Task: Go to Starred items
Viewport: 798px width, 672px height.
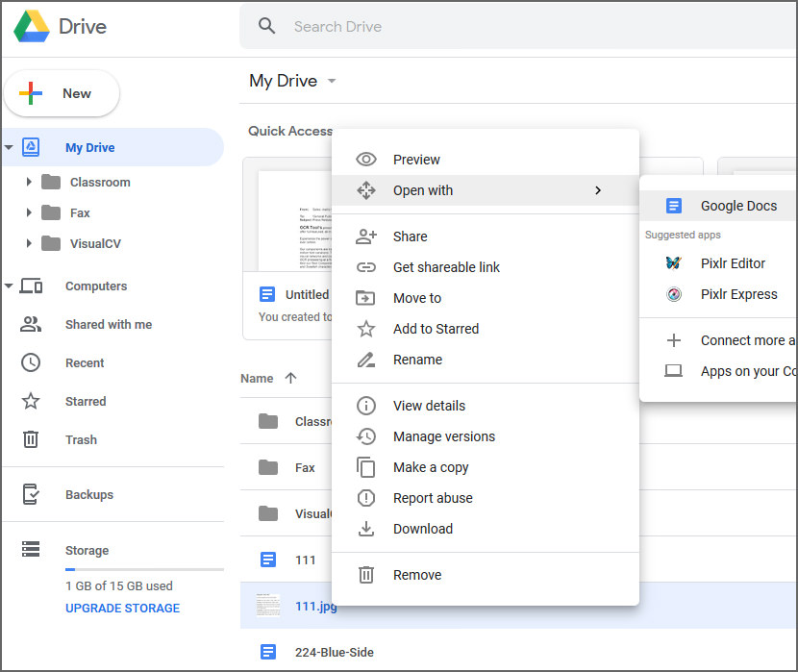Action: pos(85,401)
